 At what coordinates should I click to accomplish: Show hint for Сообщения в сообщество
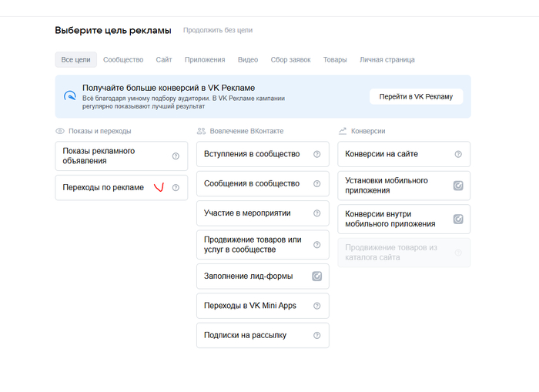click(316, 184)
